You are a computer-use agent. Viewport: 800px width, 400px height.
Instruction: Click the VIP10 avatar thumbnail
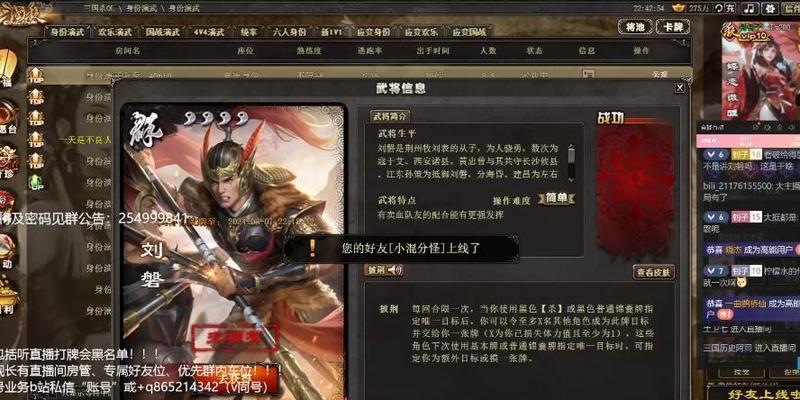click(760, 71)
